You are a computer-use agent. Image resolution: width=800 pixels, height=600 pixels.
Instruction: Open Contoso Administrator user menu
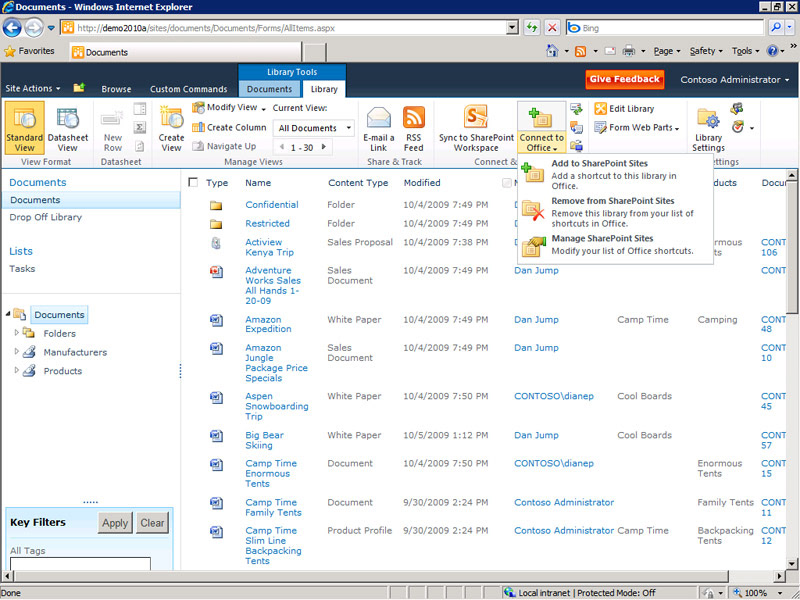(x=735, y=80)
